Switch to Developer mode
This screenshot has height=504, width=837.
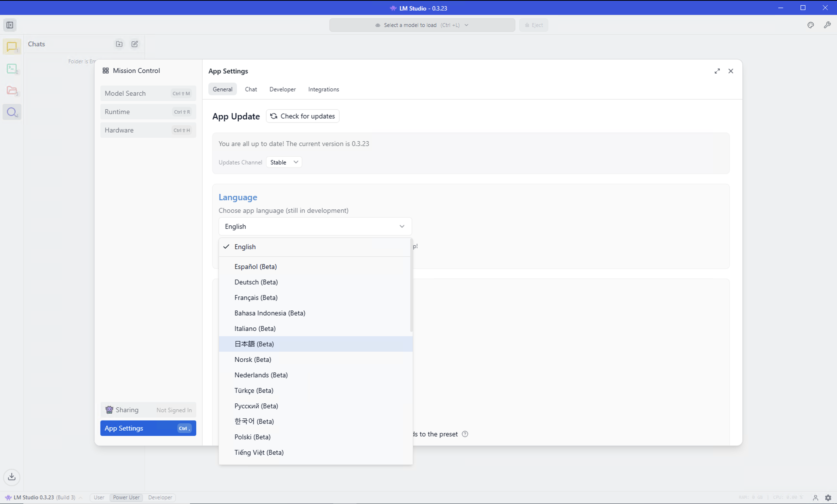(x=160, y=497)
